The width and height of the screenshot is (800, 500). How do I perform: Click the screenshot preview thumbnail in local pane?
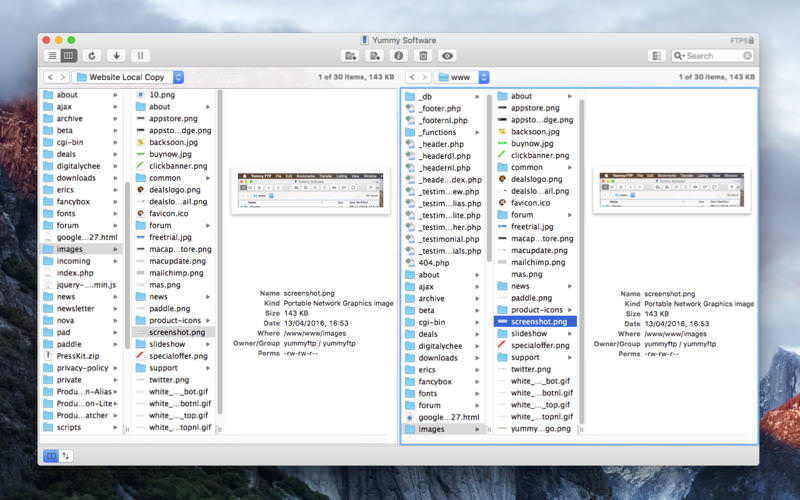(309, 190)
